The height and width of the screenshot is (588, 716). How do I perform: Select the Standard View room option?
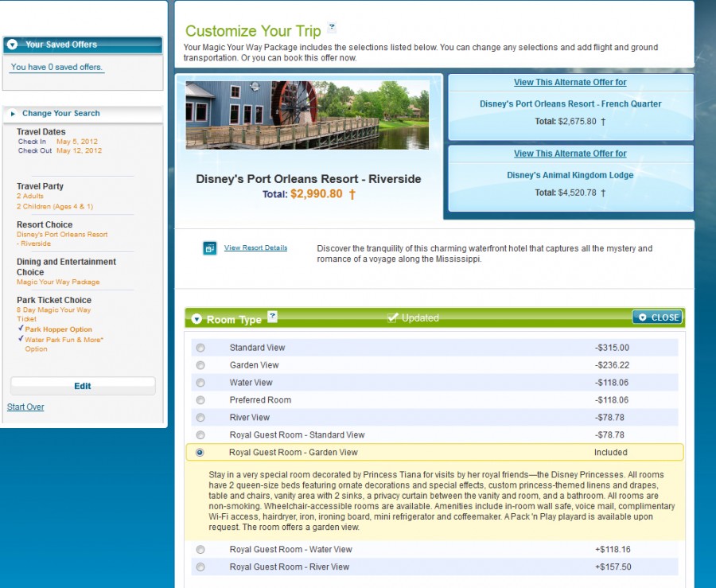pyautogui.click(x=200, y=348)
